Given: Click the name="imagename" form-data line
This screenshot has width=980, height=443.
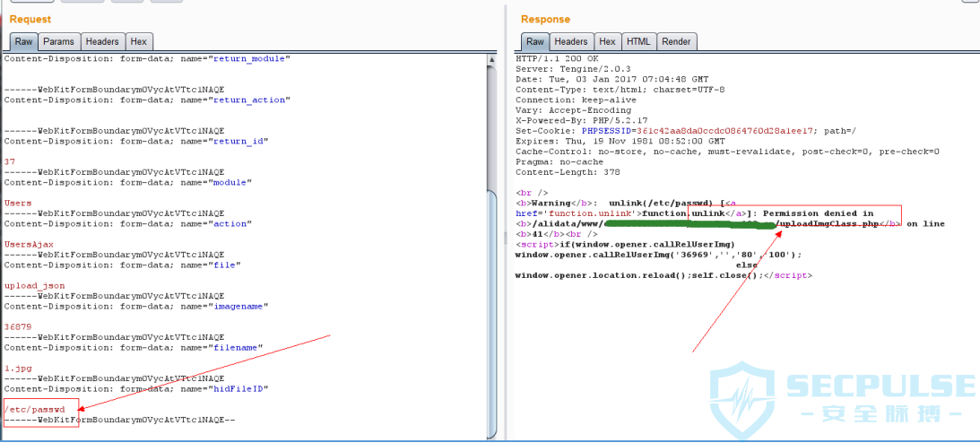Looking at the screenshot, I should click(136, 306).
